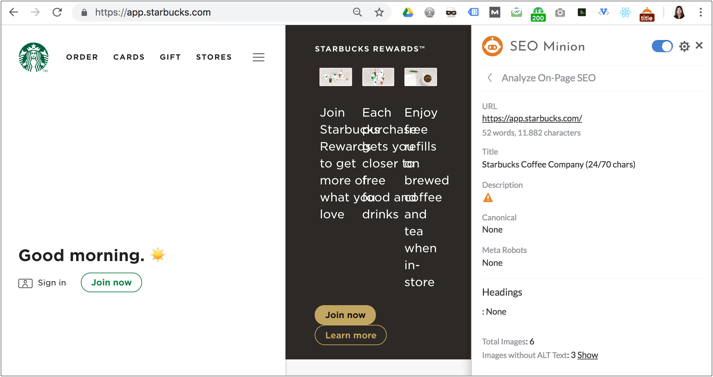Click the camera screenshot extension icon

pyautogui.click(x=560, y=13)
